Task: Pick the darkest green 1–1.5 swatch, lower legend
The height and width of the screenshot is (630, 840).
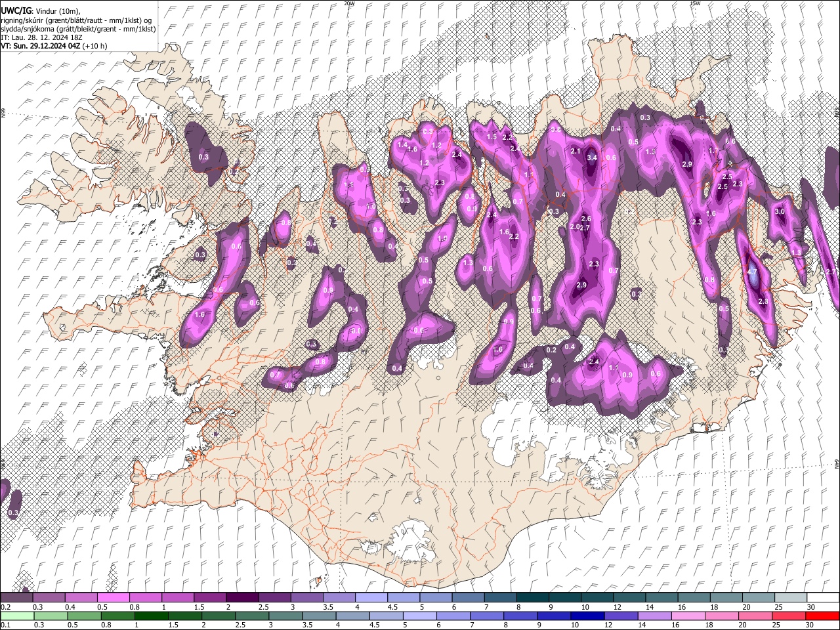Action: click(x=151, y=616)
